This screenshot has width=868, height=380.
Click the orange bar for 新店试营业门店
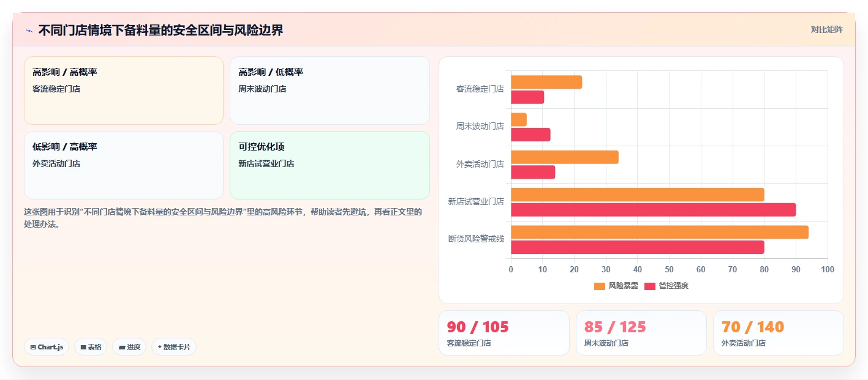(638, 195)
